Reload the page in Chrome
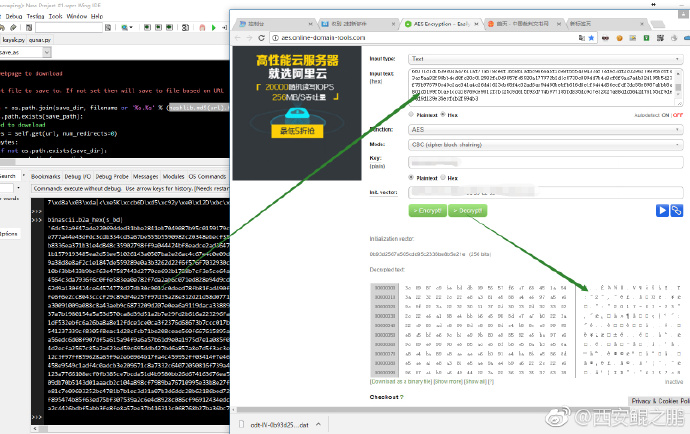Image resolution: width=690 pixels, height=434 pixels. [261, 38]
